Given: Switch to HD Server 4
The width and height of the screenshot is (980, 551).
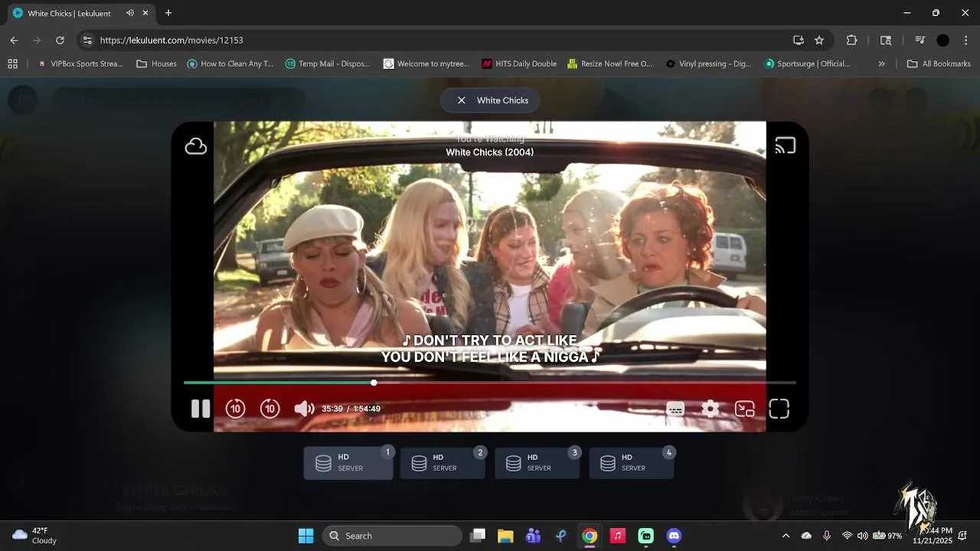Looking at the screenshot, I should click(x=632, y=463).
